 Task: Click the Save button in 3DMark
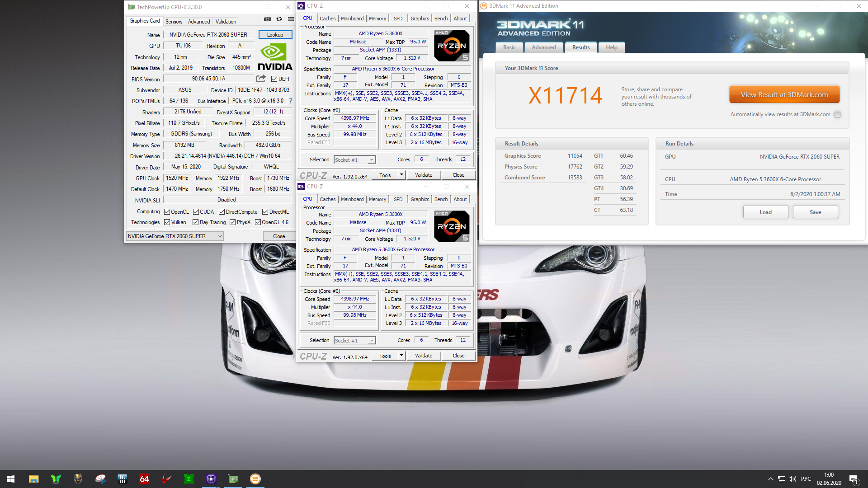(815, 212)
